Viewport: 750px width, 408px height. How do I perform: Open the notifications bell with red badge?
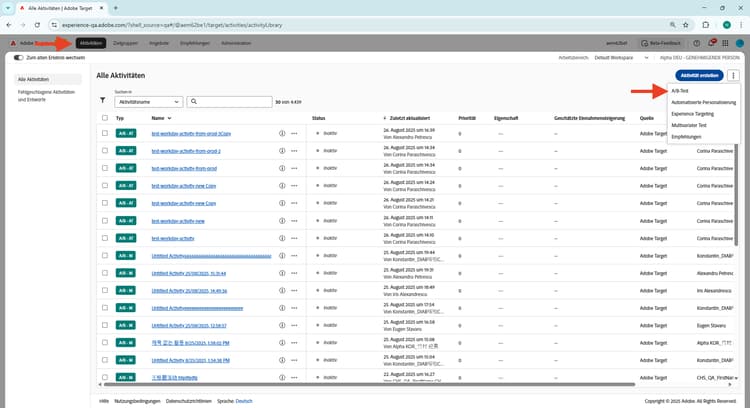point(711,43)
